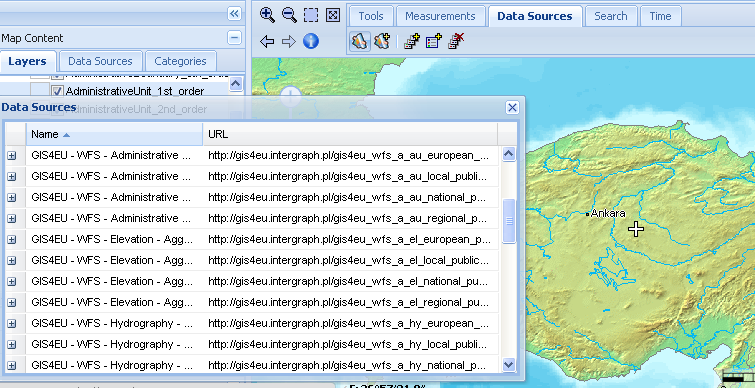755x388 pixels.
Task: Collapse the Map Content section
Action: click(x=234, y=38)
